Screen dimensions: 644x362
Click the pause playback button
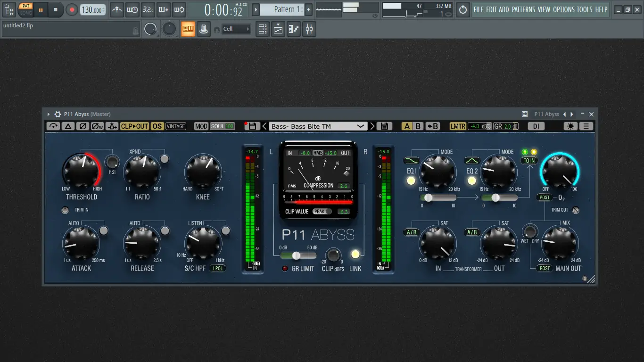(41, 9)
